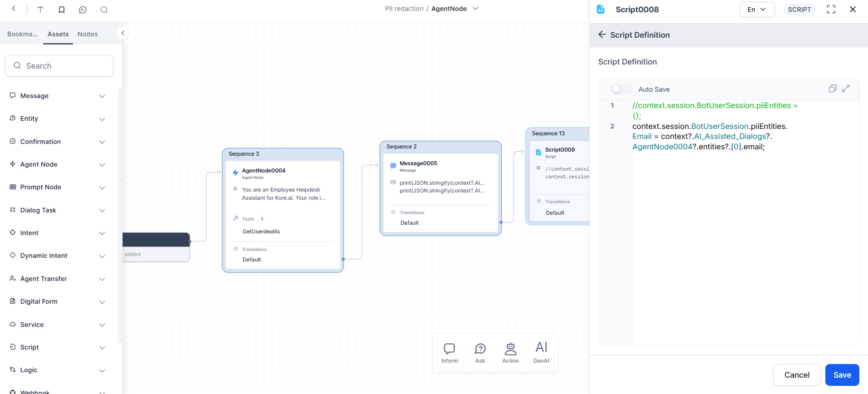Click the Cancel button
The width and height of the screenshot is (868, 394).
797,375
